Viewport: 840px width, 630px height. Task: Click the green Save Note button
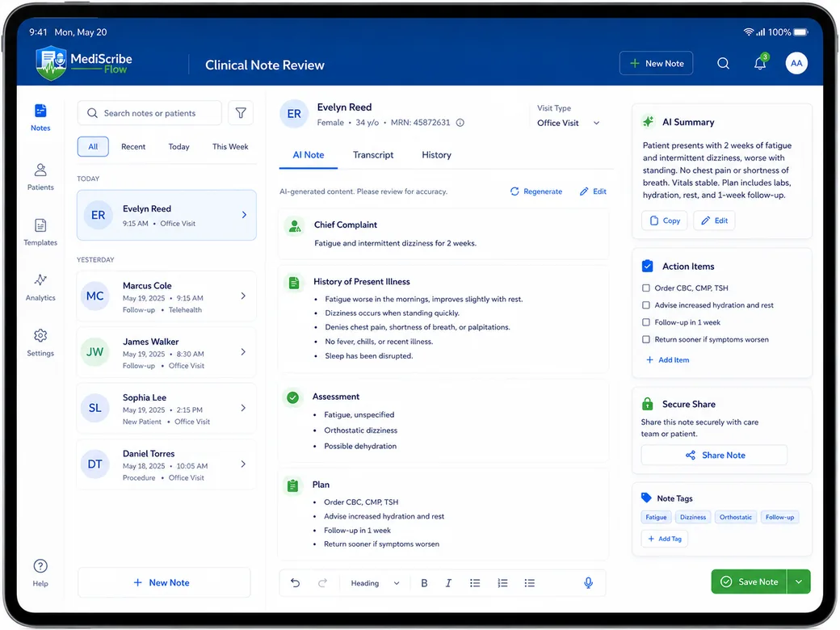[x=749, y=582]
